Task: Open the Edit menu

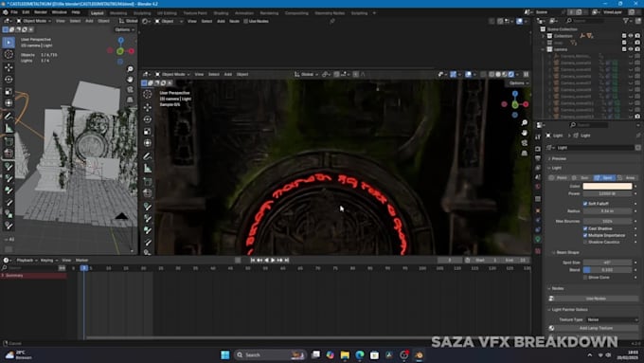Action: (x=26, y=12)
